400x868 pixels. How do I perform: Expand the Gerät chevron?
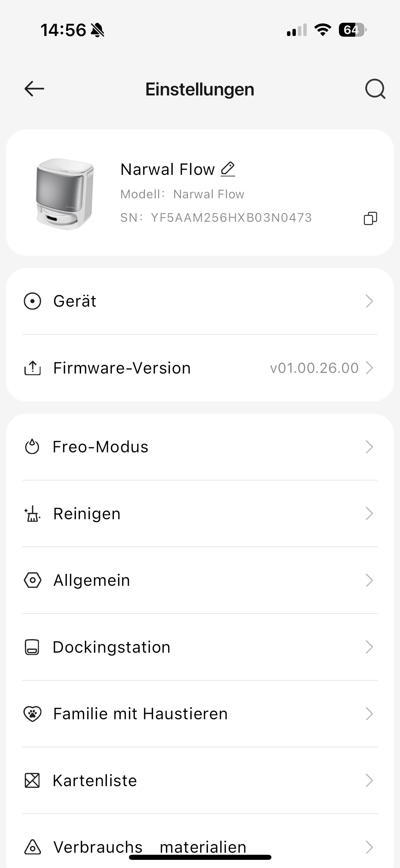[369, 301]
